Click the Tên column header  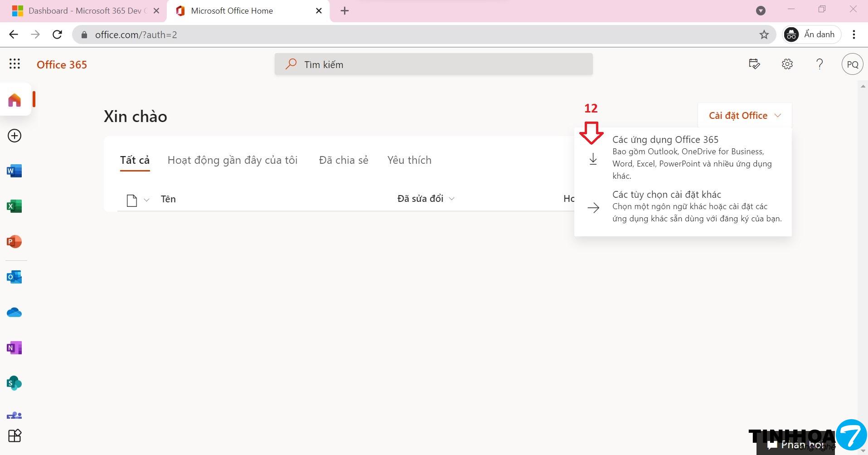click(168, 199)
